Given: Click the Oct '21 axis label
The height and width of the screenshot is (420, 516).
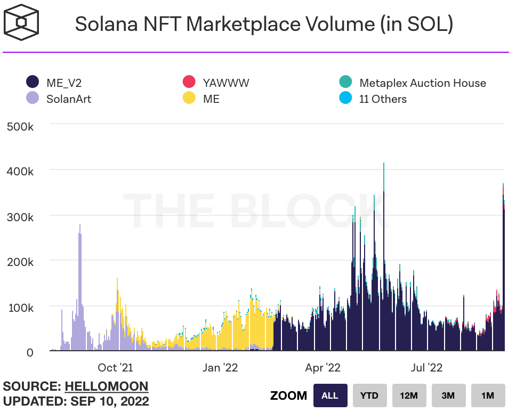Looking at the screenshot, I should tap(115, 368).
